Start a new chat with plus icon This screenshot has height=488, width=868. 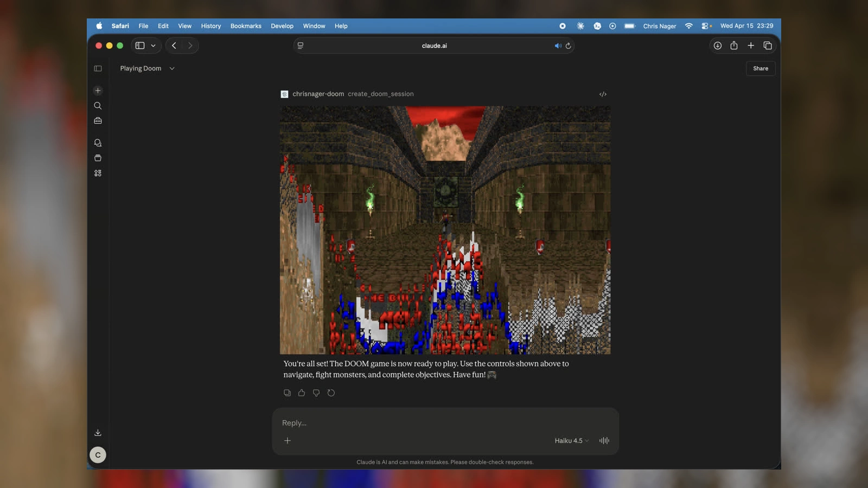tap(98, 91)
